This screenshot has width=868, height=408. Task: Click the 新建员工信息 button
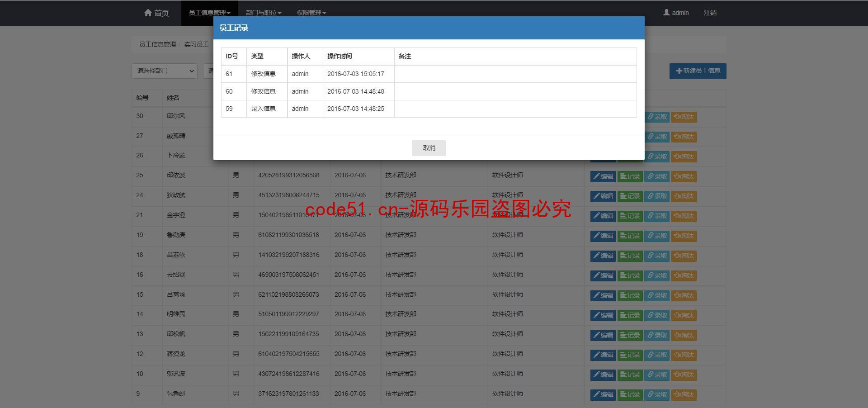698,71
